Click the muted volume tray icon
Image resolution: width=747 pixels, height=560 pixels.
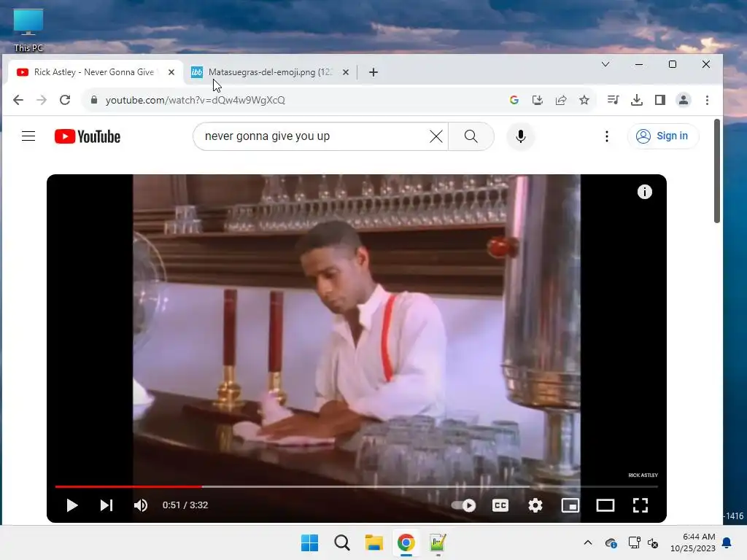pos(653,542)
